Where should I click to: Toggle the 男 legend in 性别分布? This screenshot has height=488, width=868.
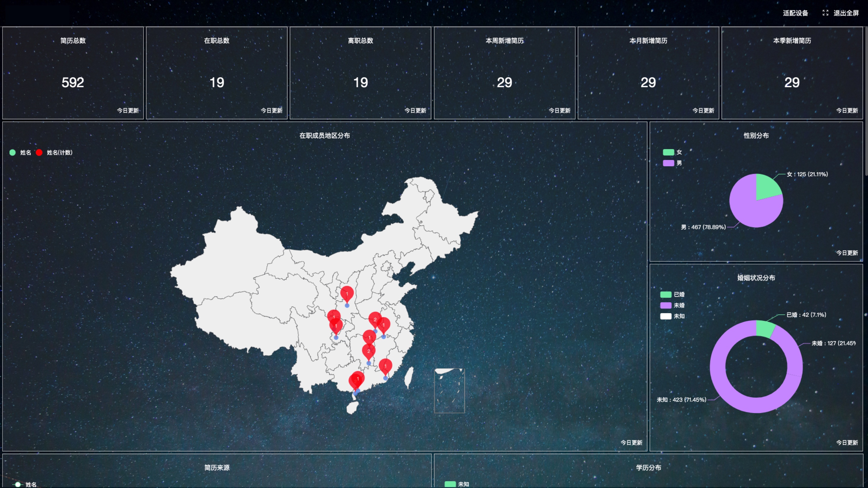673,163
